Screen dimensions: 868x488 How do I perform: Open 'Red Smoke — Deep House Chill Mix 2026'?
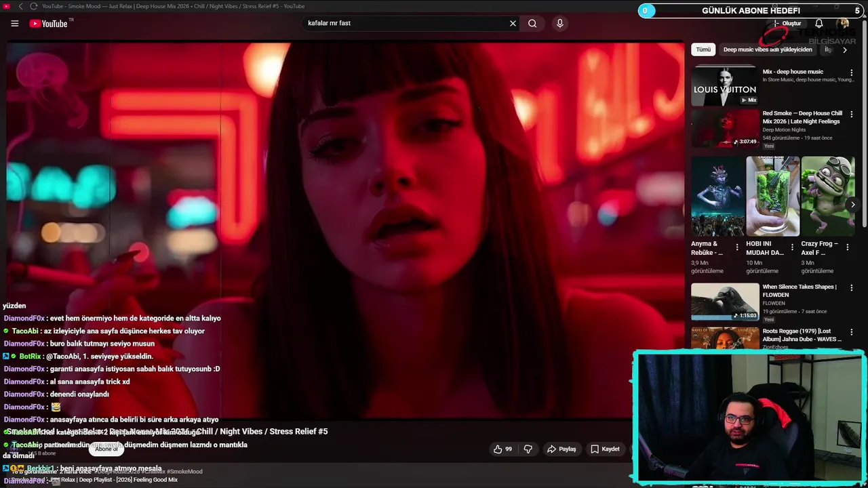tap(803, 117)
